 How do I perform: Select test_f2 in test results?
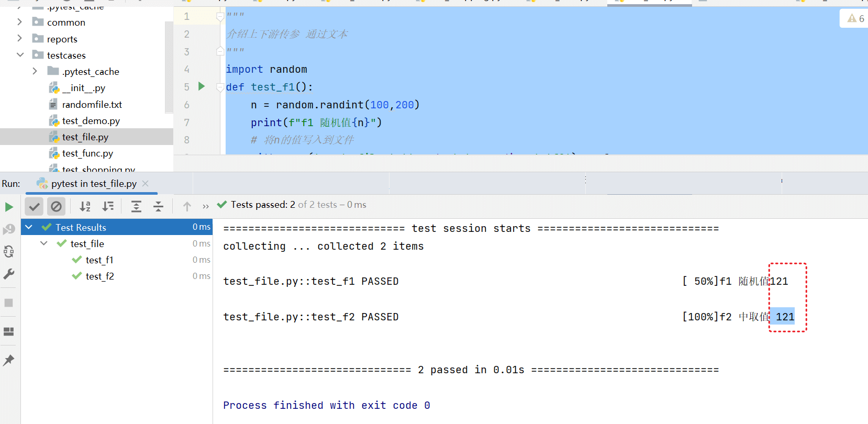pyautogui.click(x=99, y=276)
